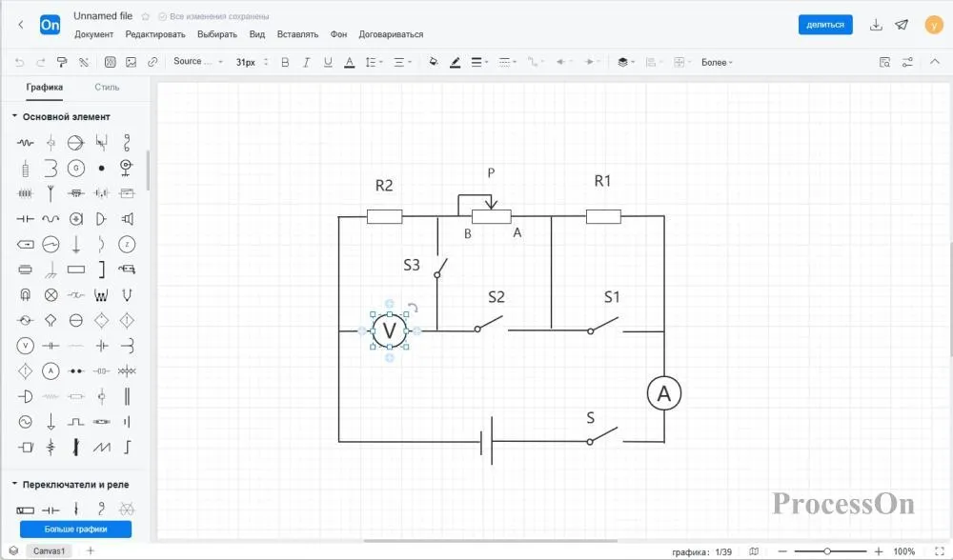Image resolution: width=953 pixels, height=560 pixels.
Task: Select the ammeter A on the canvas
Action: 664,392
